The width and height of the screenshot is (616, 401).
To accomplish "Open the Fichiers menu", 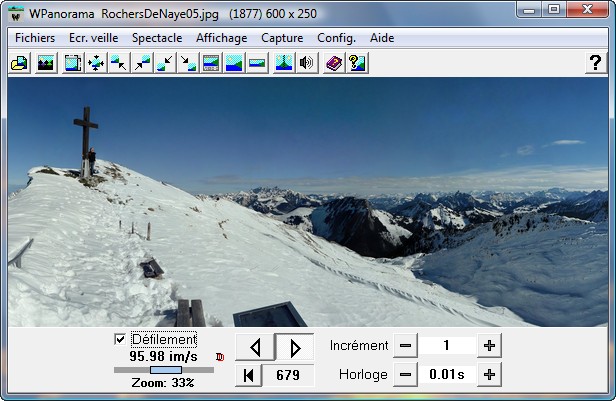I will click(x=35, y=37).
